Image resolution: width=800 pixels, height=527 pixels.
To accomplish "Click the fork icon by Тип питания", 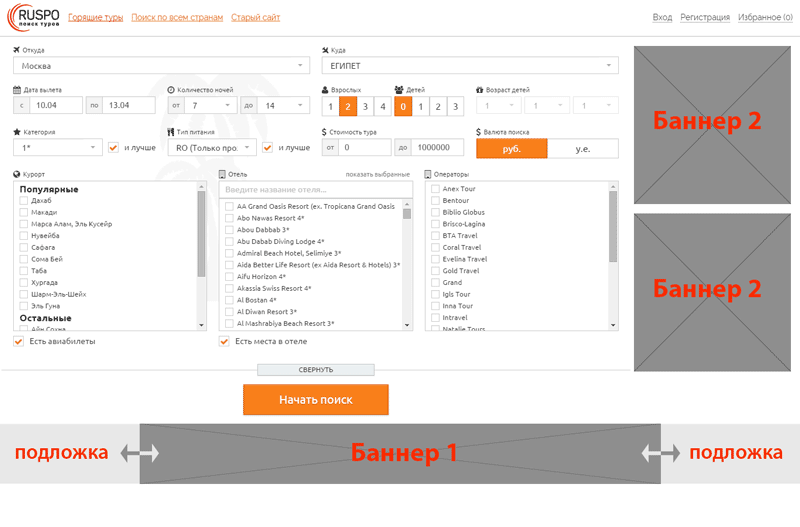I will point(171,132).
